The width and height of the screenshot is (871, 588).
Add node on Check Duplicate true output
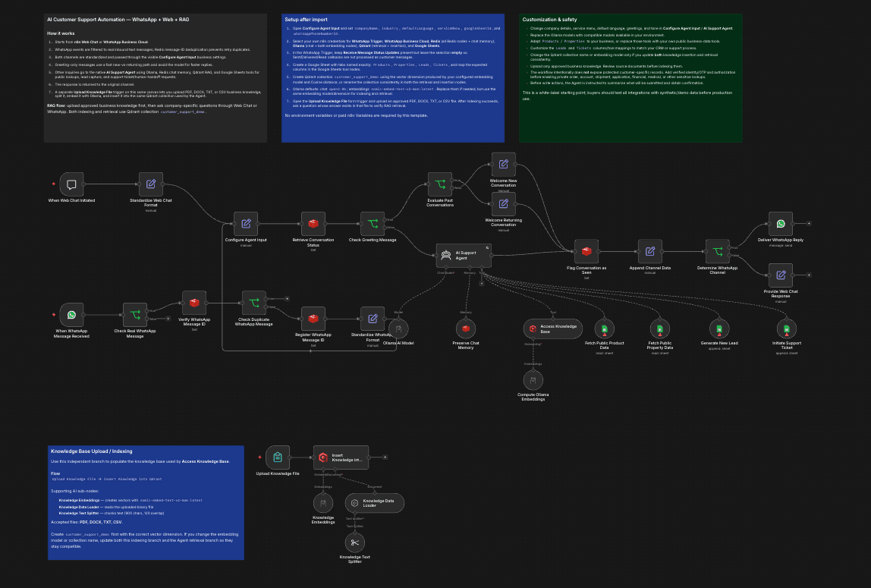point(288,299)
